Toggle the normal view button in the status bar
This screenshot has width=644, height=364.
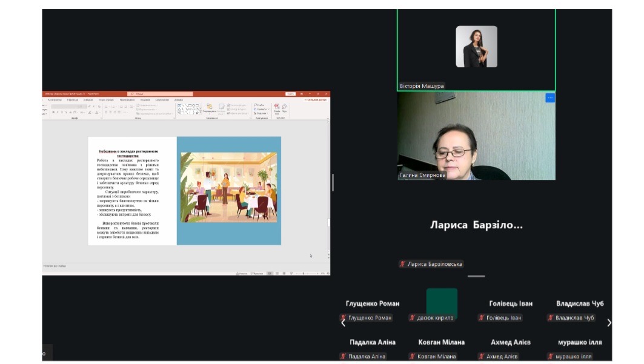[x=270, y=274]
